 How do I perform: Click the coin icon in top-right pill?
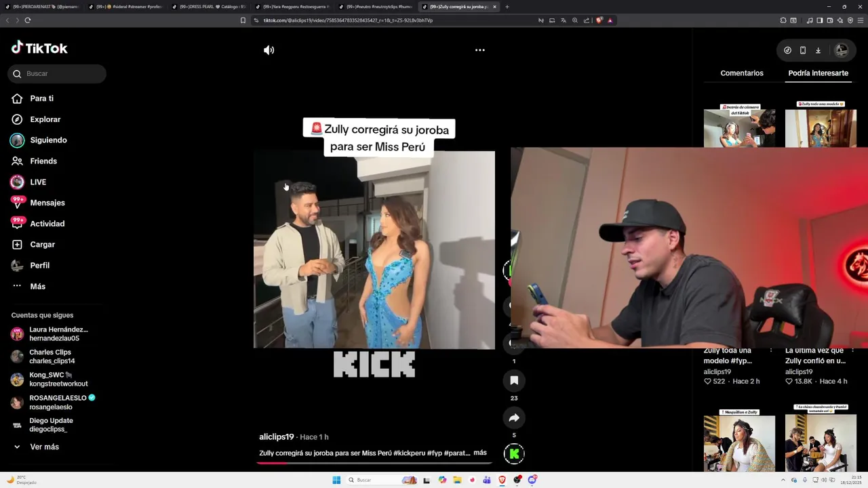[x=787, y=50]
